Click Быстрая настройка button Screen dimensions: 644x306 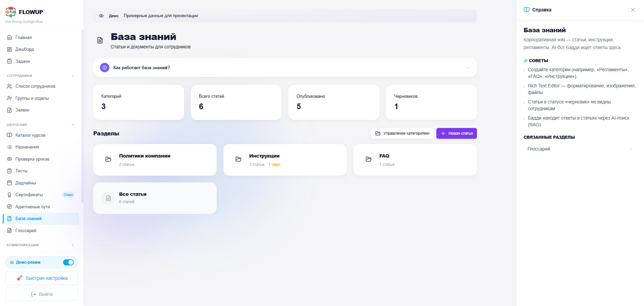click(42, 278)
